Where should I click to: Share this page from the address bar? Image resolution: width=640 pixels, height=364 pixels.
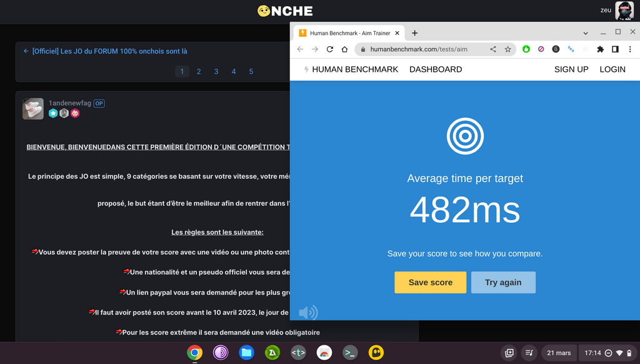click(x=493, y=49)
